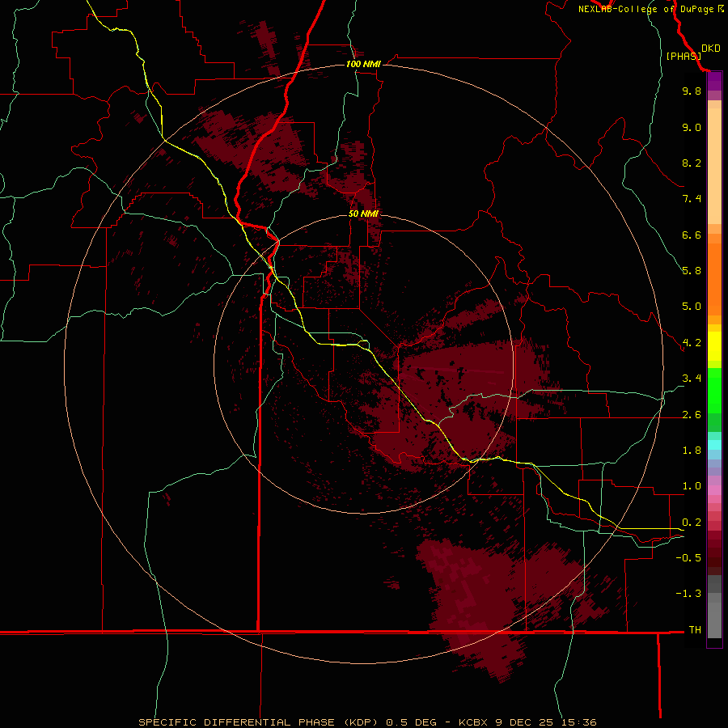
Task: Select the 9.0 value on the color scale
Action: coord(692,127)
